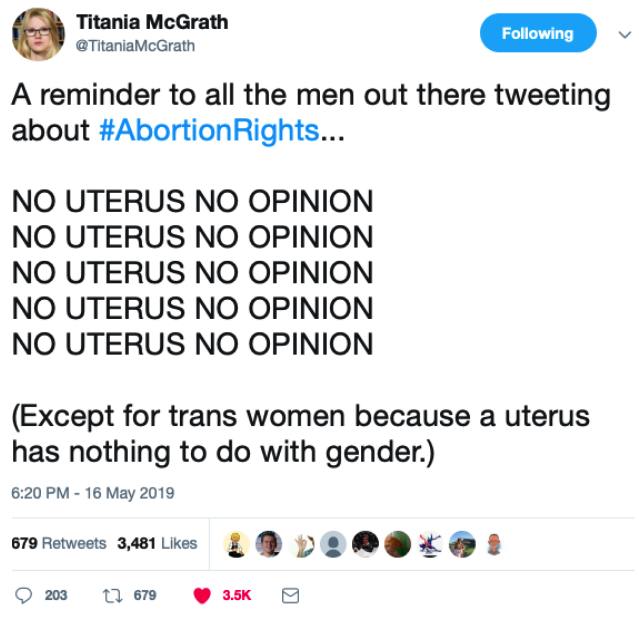
Task: Click the second liker avatar in the row
Action: point(269,544)
